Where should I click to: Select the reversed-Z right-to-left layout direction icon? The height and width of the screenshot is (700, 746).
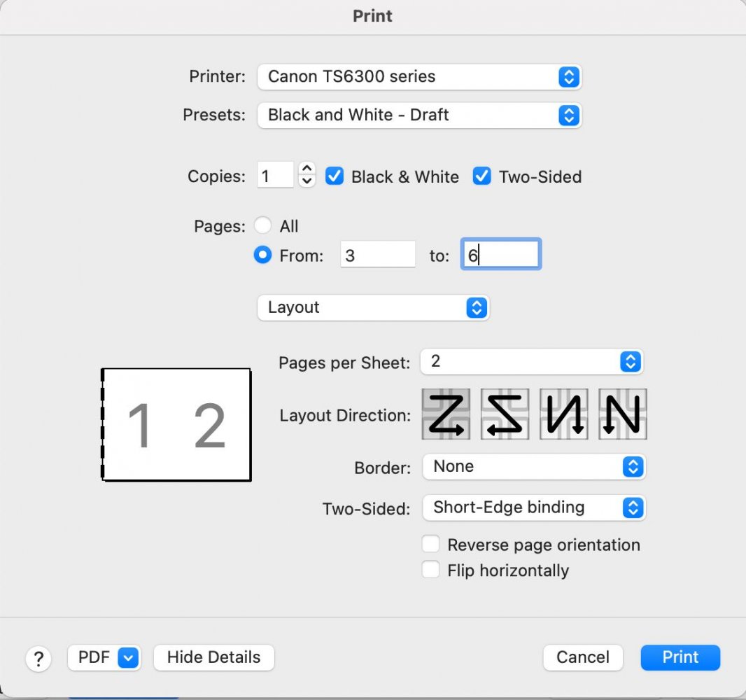coord(505,414)
